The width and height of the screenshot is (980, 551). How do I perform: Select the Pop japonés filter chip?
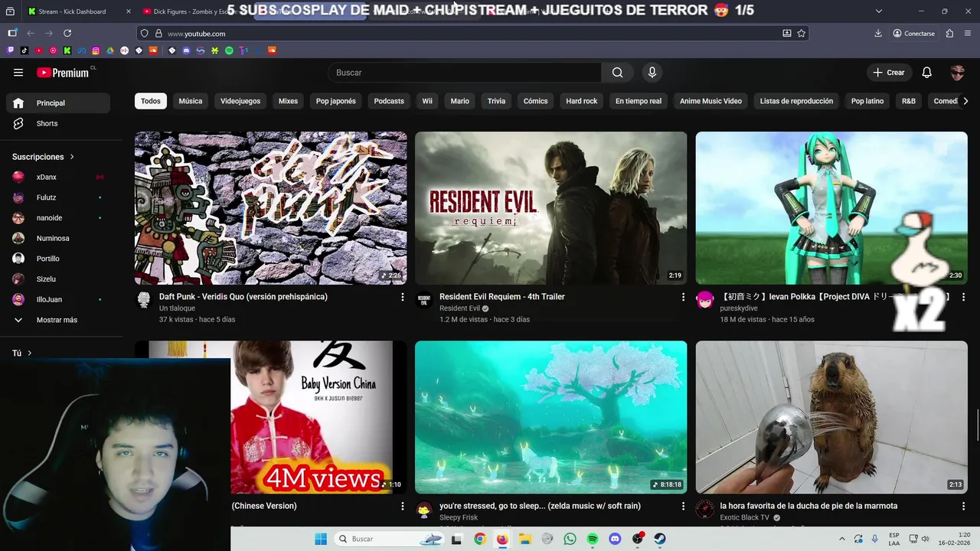[x=336, y=101]
